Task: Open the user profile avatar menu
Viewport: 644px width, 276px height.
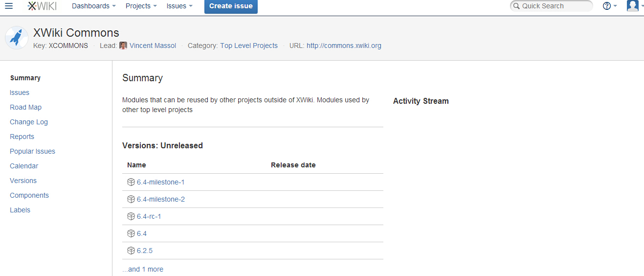Action: [x=633, y=6]
